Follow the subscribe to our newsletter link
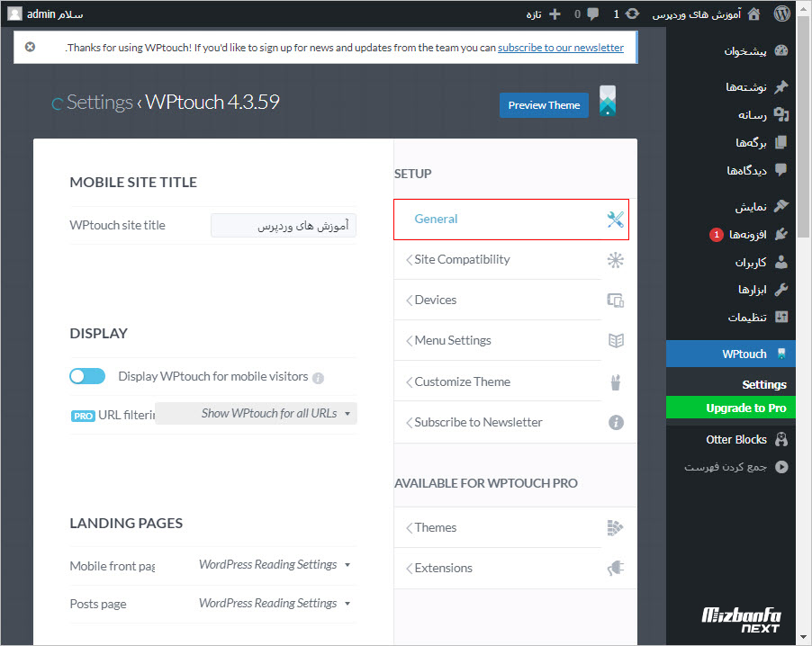The image size is (812, 646). 561,48
